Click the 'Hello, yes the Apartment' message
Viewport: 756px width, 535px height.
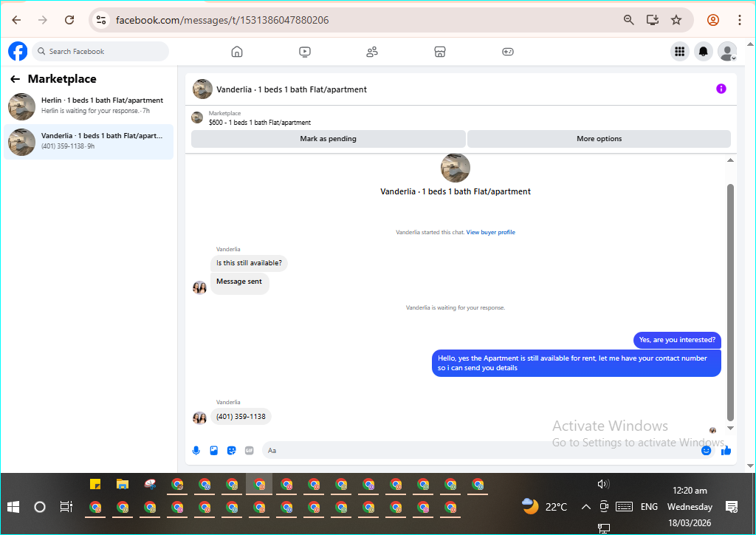(576, 364)
